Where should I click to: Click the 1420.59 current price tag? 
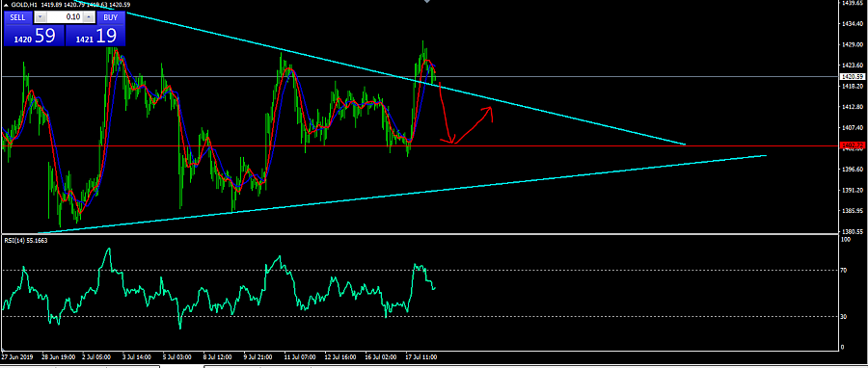pos(854,77)
